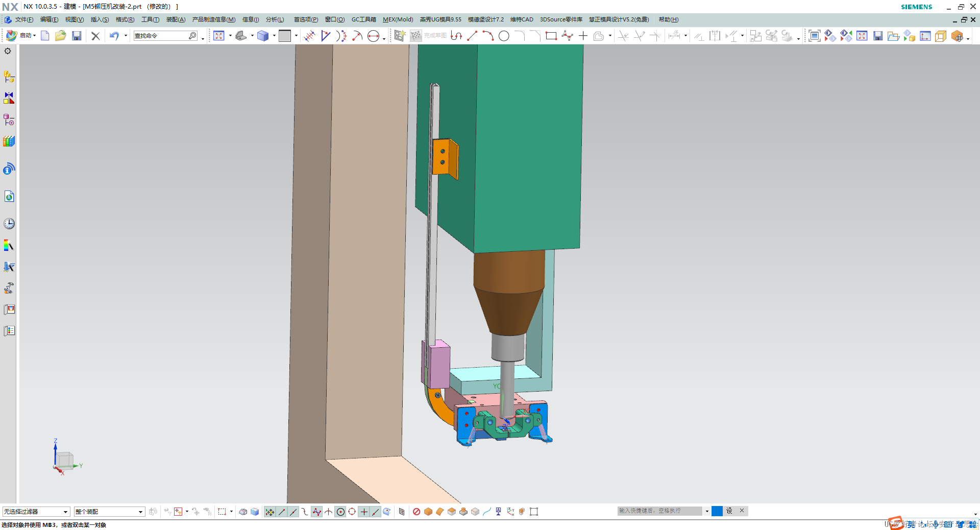Open the 帮助(H) menu

click(669, 19)
